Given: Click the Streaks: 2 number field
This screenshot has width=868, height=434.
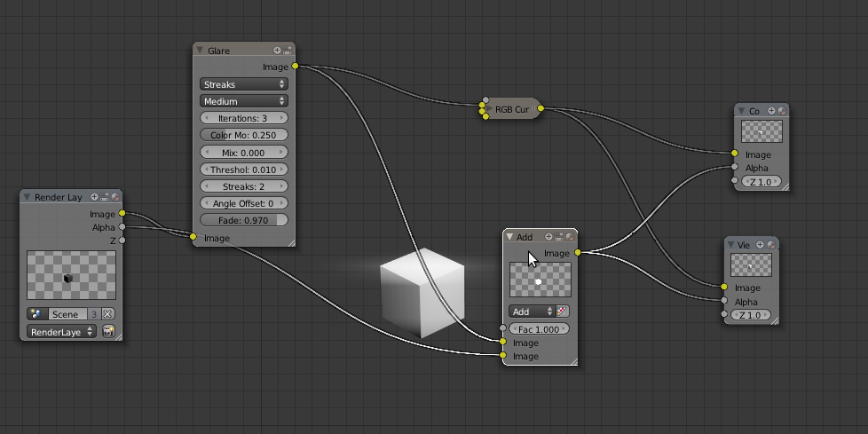Looking at the screenshot, I should click(243, 186).
